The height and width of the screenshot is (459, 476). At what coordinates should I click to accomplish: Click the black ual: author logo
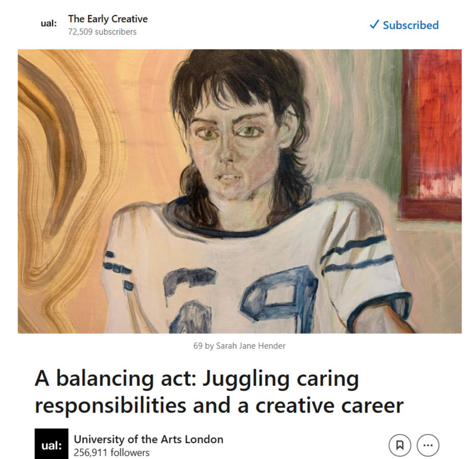pos(51,444)
